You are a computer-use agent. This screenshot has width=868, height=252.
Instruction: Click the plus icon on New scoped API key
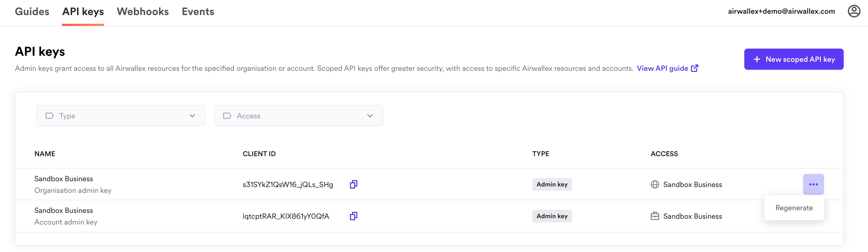tap(757, 59)
